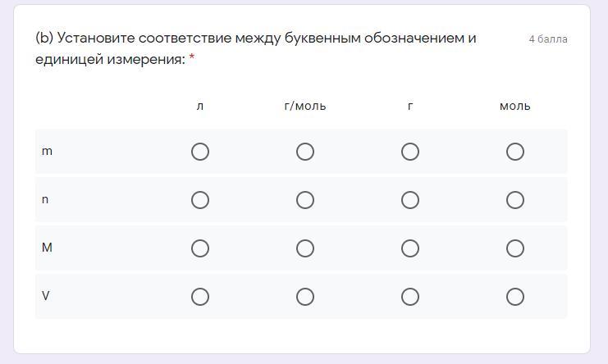Select 'моль' for row n
This screenshot has height=364, width=608.
tap(515, 200)
